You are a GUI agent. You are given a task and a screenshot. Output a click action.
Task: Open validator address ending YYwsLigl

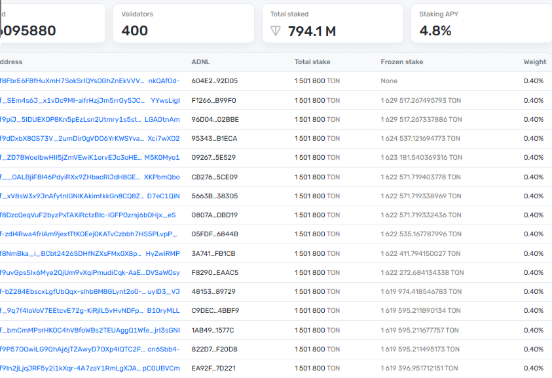[90, 100]
